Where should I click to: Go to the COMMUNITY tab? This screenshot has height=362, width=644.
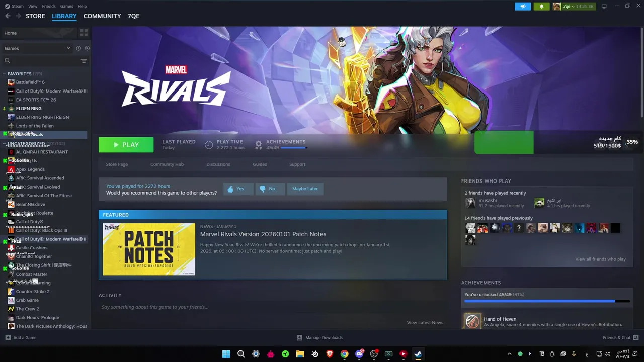[102, 16]
